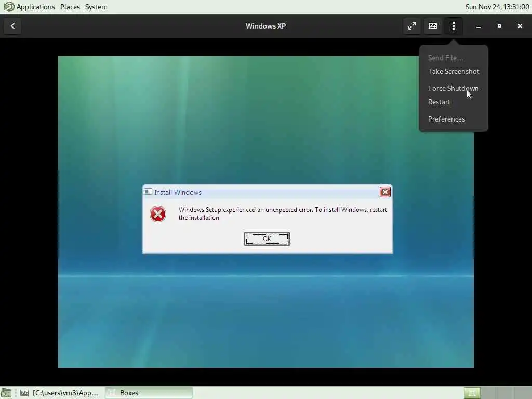Select the green active workspace switcher
The image size is (532, 399).
472,393
